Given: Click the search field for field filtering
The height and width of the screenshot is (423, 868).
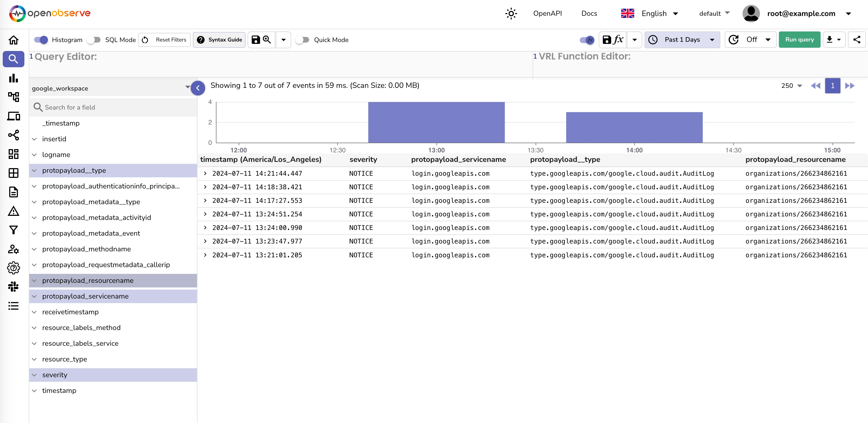Looking at the screenshot, I should click(x=114, y=107).
